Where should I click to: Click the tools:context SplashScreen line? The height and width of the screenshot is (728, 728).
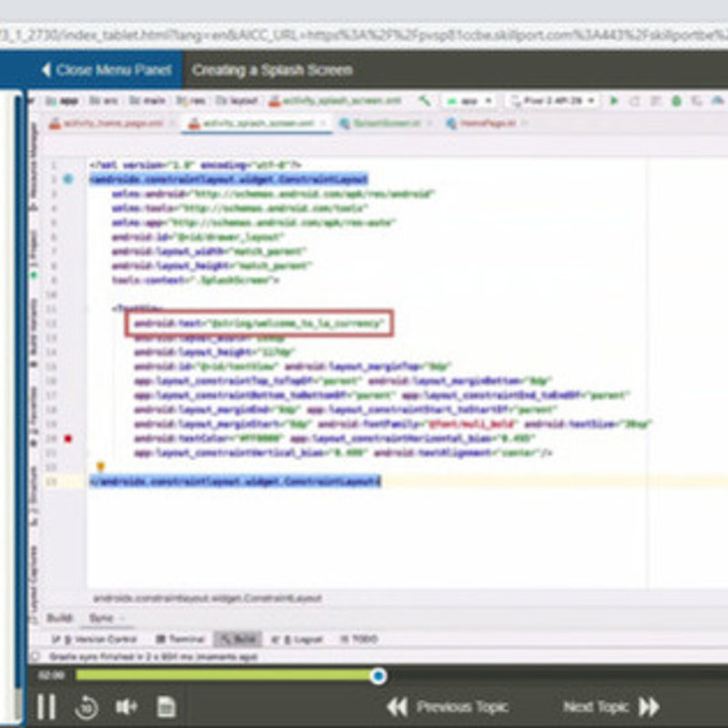[196, 280]
